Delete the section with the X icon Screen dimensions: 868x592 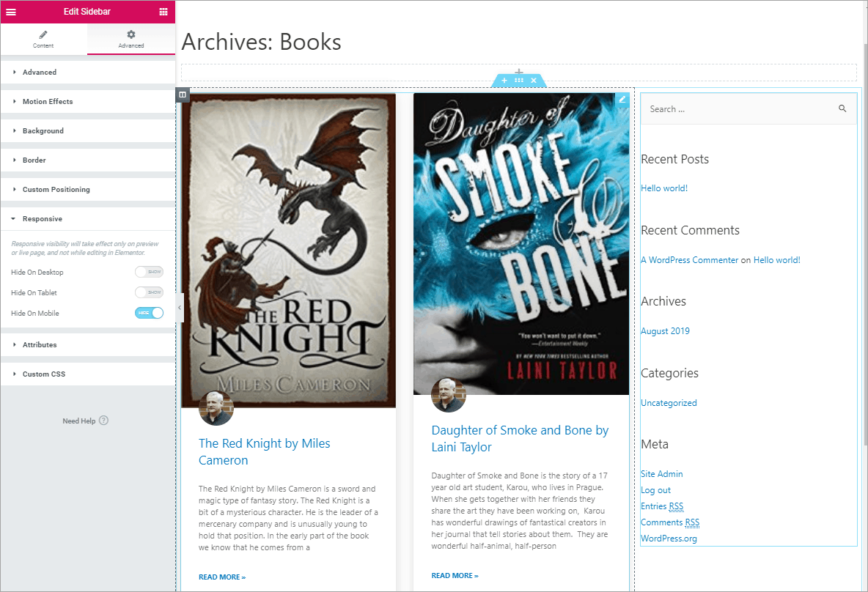(534, 81)
